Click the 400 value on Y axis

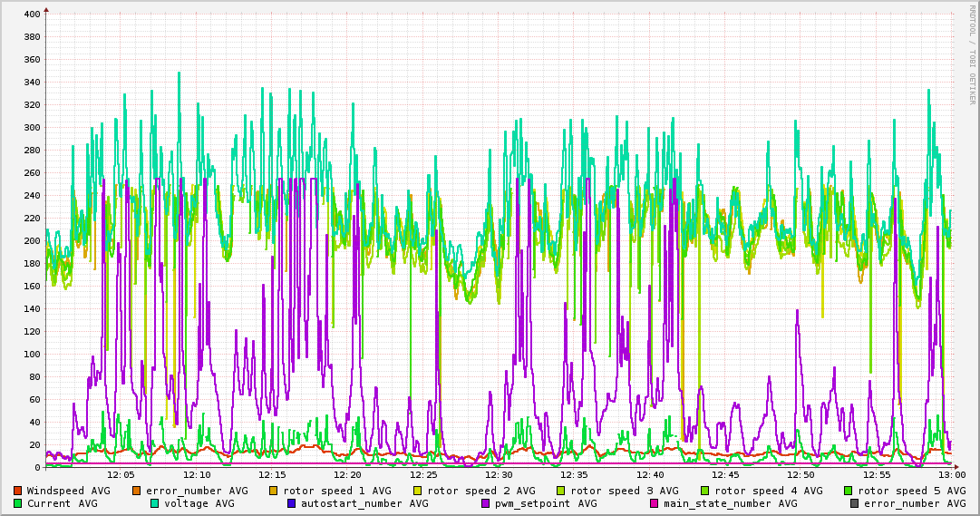(32, 15)
